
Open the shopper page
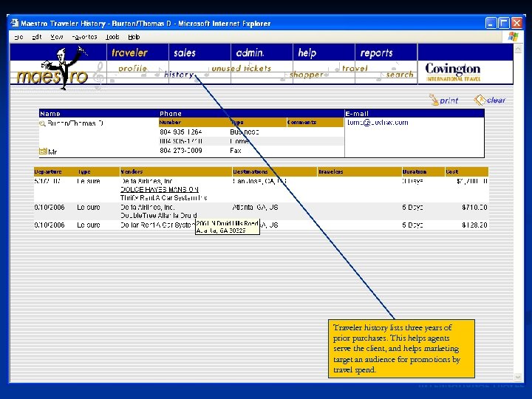[x=307, y=75]
